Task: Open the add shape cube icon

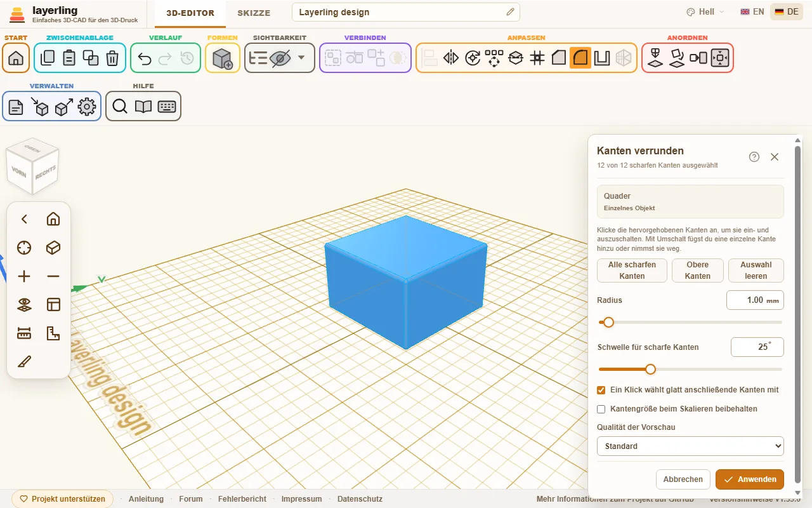Action: pos(223,58)
